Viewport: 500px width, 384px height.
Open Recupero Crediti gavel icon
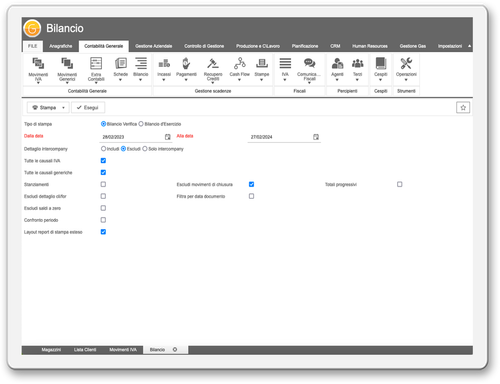click(213, 63)
